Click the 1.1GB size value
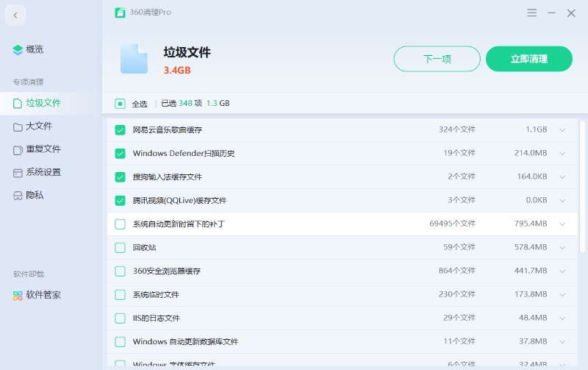The width and height of the screenshot is (588, 370). (537, 129)
